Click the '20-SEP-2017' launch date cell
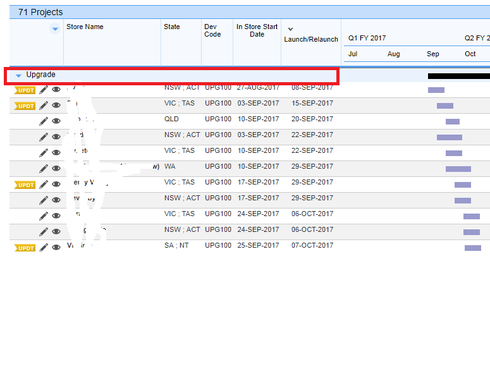The height and width of the screenshot is (388, 490). point(312,119)
